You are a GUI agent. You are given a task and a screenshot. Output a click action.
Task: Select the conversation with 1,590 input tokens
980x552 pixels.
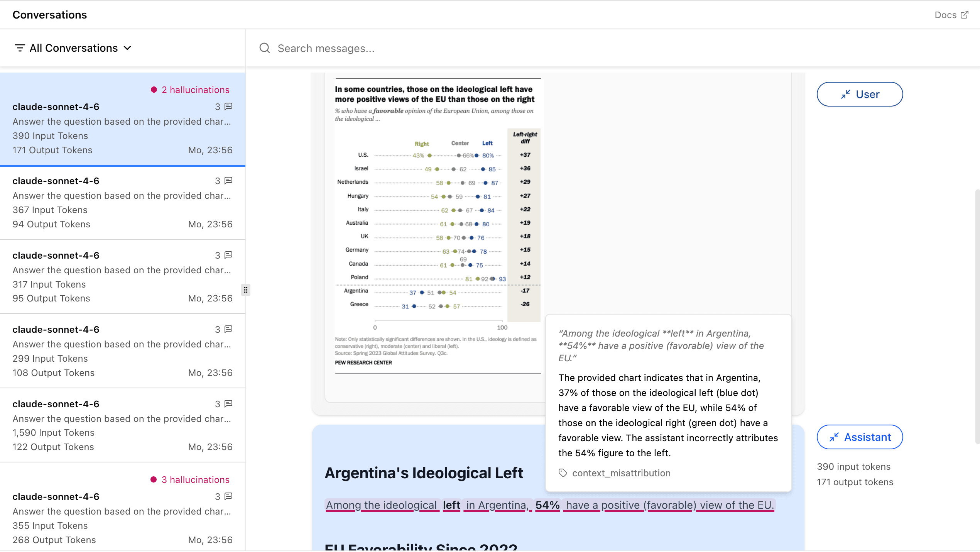click(123, 425)
